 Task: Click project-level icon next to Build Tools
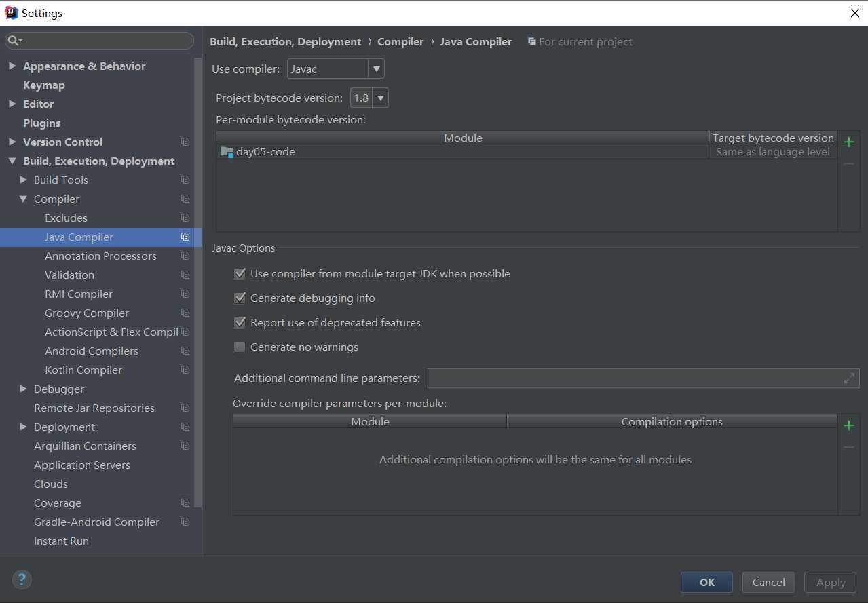coord(185,180)
